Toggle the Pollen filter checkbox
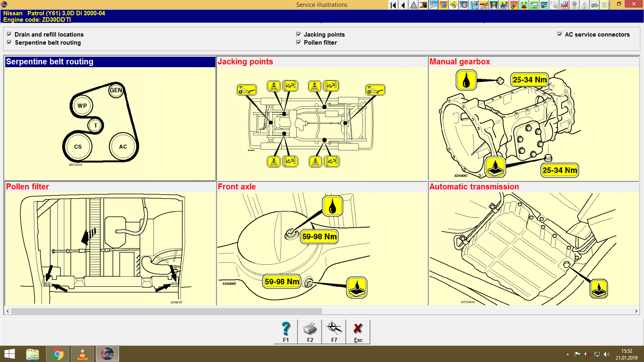This screenshot has height=362, width=644. tap(298, 43)
